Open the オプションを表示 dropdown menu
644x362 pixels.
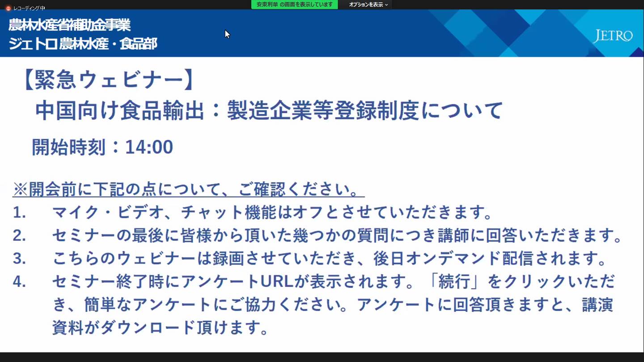point(366,4)
